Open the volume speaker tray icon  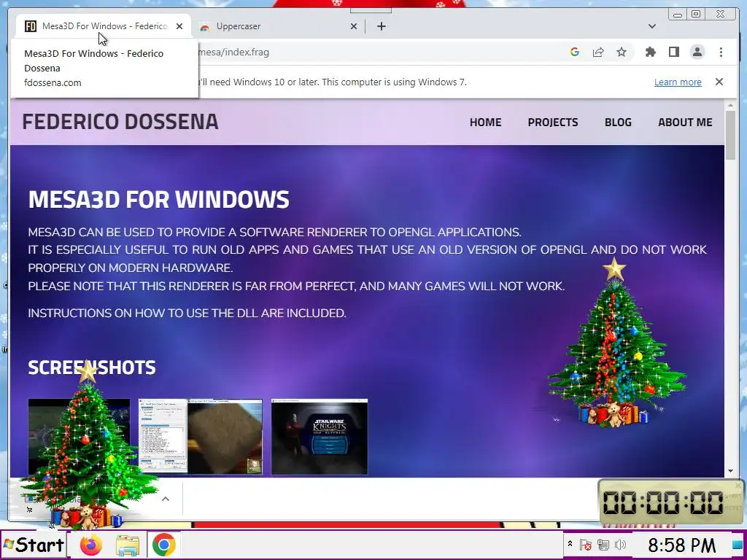point(620,545)
